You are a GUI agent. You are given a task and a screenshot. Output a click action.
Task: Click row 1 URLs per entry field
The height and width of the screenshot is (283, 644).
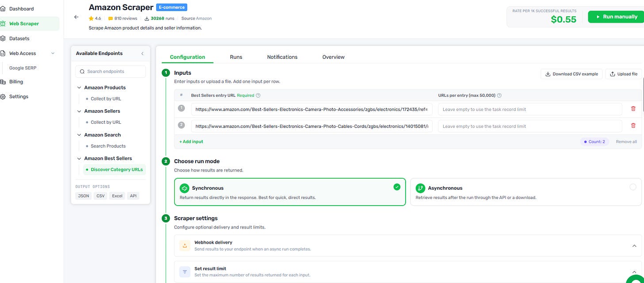point(530,109)
